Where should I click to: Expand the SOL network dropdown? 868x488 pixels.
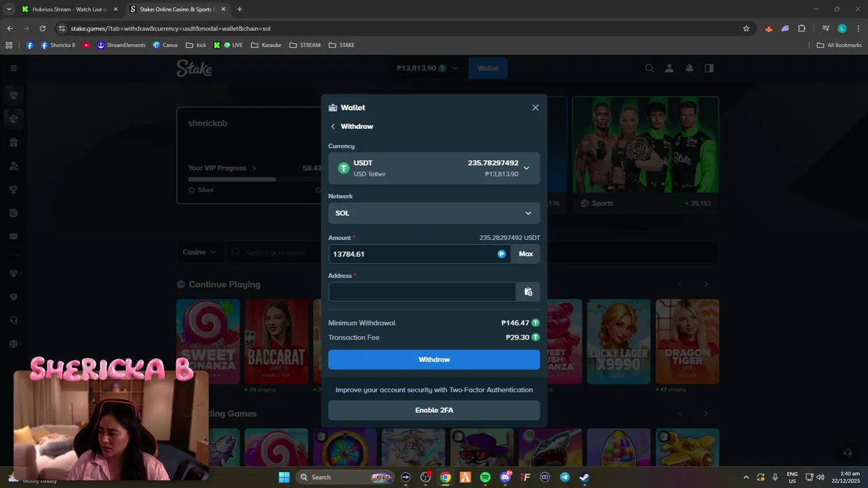coord(434,213)
